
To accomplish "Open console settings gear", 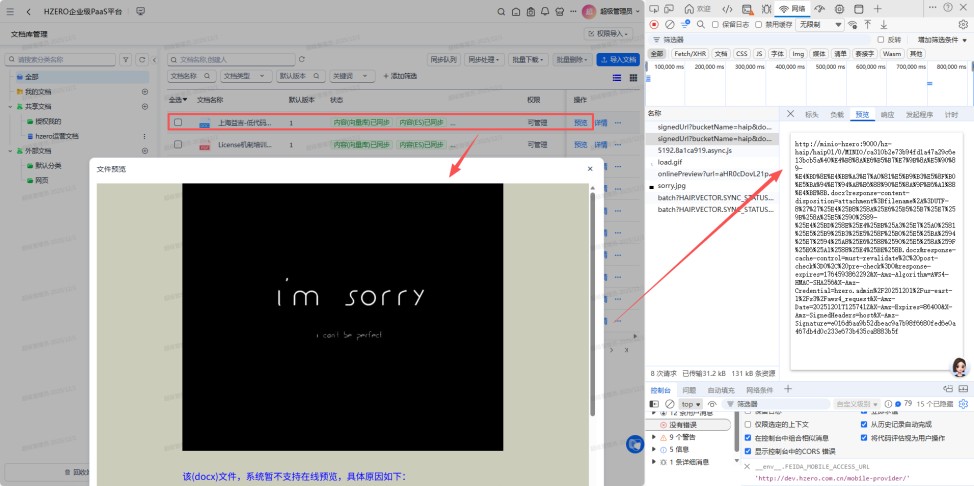I will point(963,404).
